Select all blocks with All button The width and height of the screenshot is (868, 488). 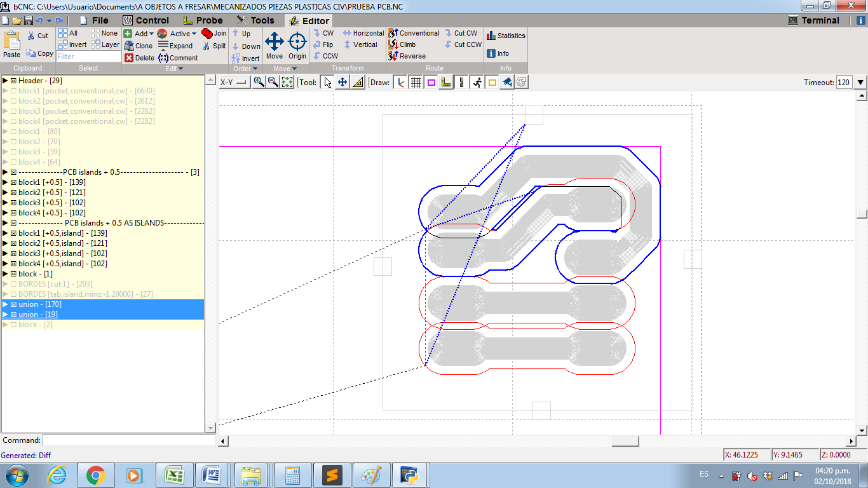[x=68, y=33]
